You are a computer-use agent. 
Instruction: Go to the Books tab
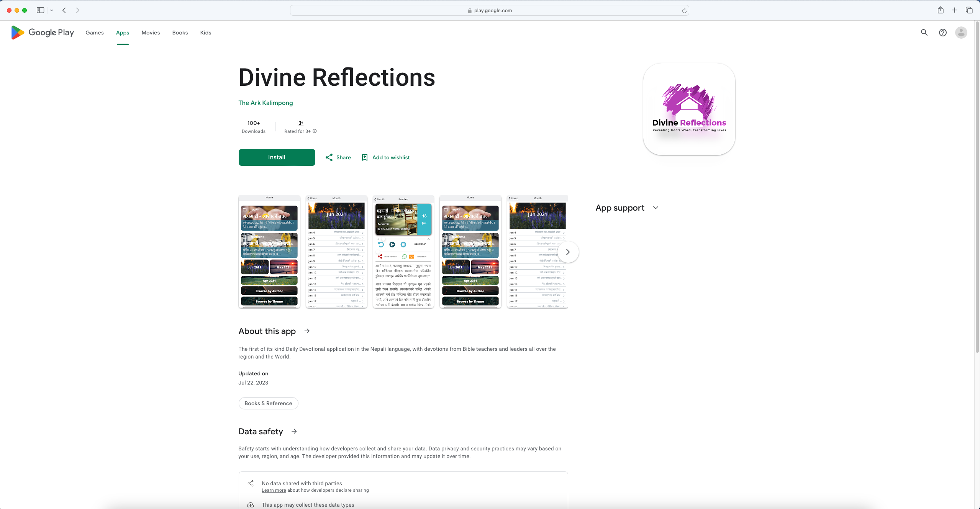click(180, 33)
